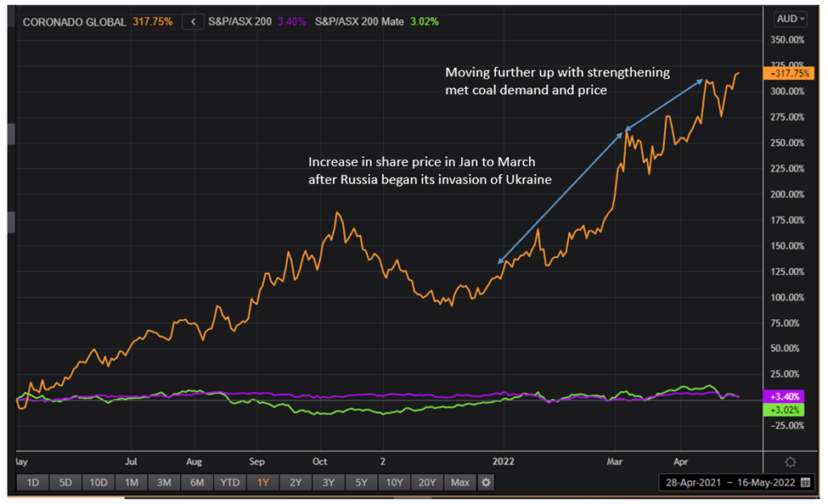Click the Aug label on the time axis
Viewport: 828px width, 504px height.
point(194,462)
